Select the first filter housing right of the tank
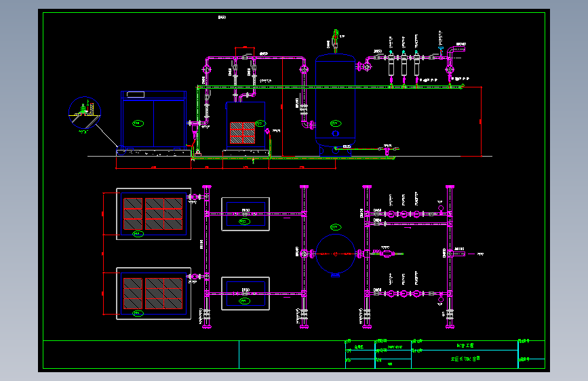This screenshot has height=381, width=588. pyautogui.click(x=391, y=64)
